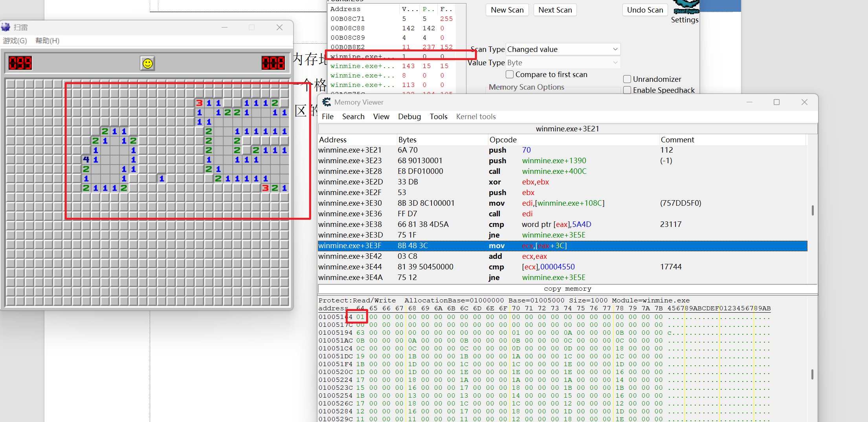The image size is (868, 422).
Task: Click the Memory Viewer window title icon
Action: [x=327, y=102]
